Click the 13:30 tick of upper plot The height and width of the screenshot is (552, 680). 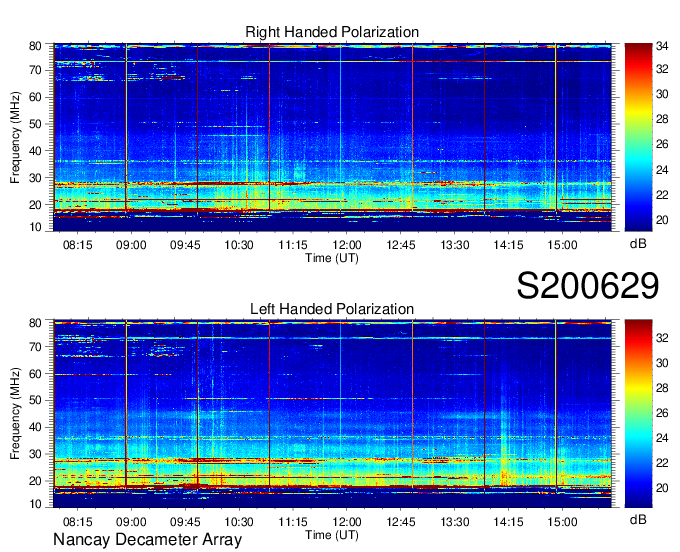(x=454, y=245)
